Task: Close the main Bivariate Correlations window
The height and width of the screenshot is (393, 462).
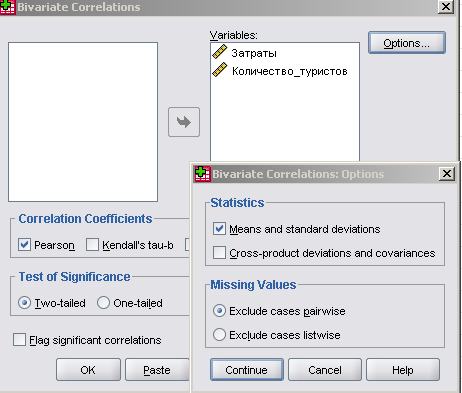Action: (x=446, y=7)
